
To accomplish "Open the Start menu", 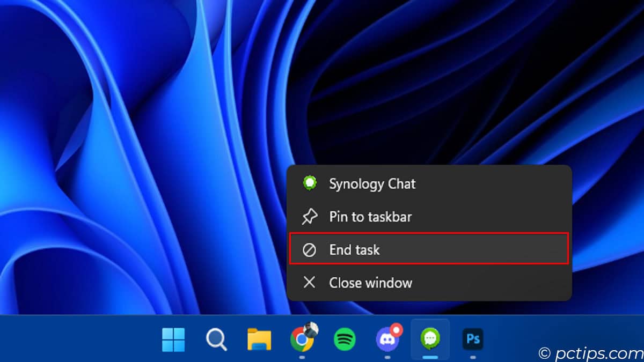I will pyautogui.click(x=173, y=339).
